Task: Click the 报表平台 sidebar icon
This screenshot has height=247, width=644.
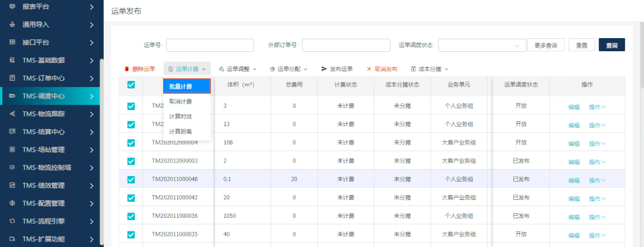Action: click(x=13, y=7)
